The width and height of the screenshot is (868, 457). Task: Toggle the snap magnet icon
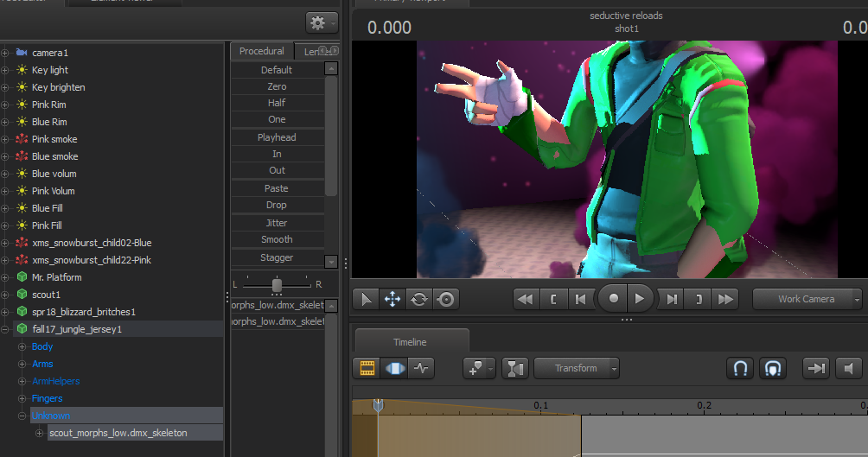point(740,368)
